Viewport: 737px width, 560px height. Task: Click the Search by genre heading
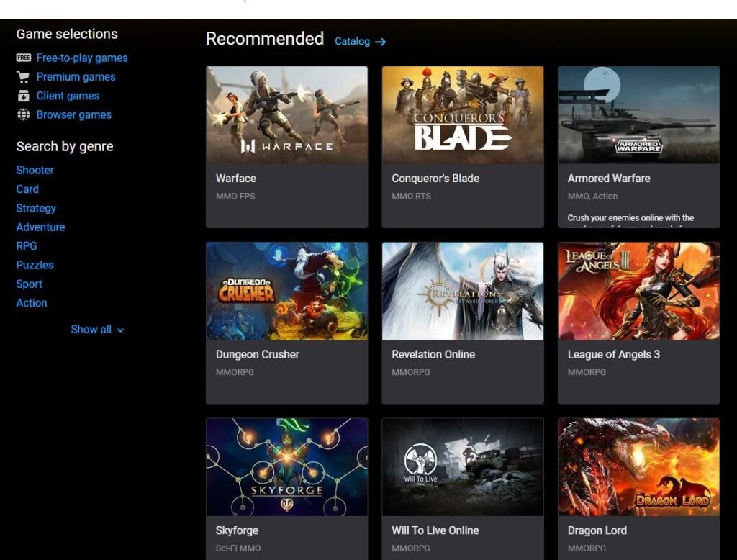[64, 147]
